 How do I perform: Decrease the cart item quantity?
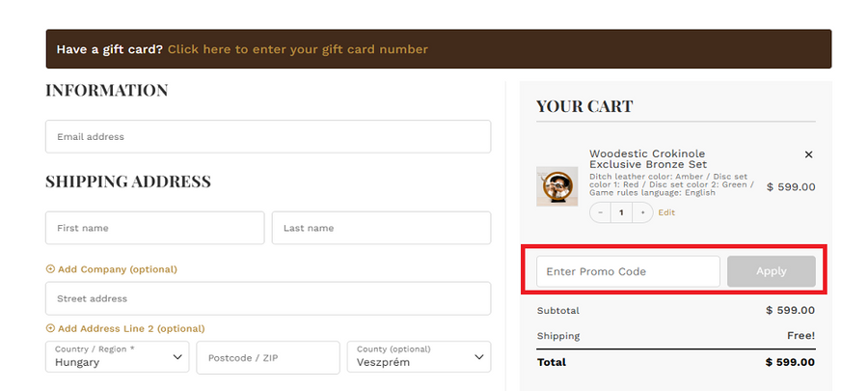pos(601,212)
